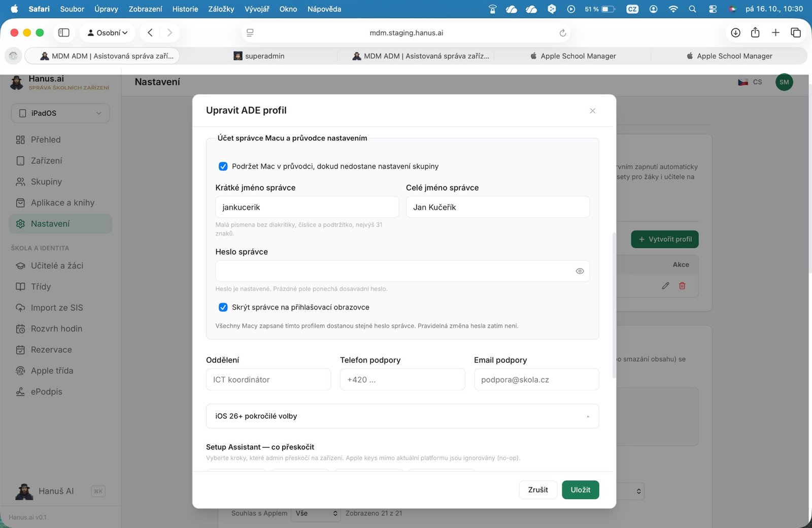Open Přehled in the sidebar
Screen dimensions: 812x528
[x=60, y=140]
